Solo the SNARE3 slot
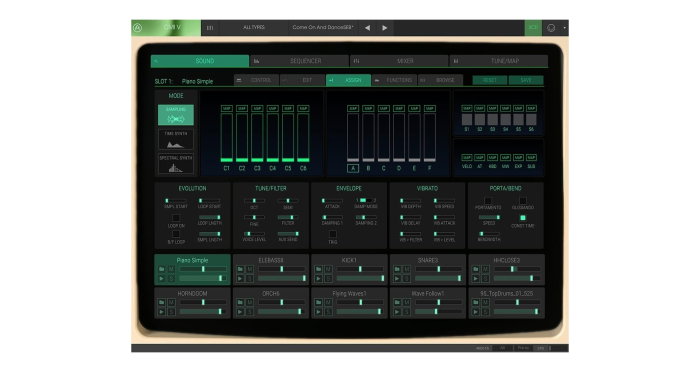This screenshot has width=700, height=372. (x=407, y=279)
